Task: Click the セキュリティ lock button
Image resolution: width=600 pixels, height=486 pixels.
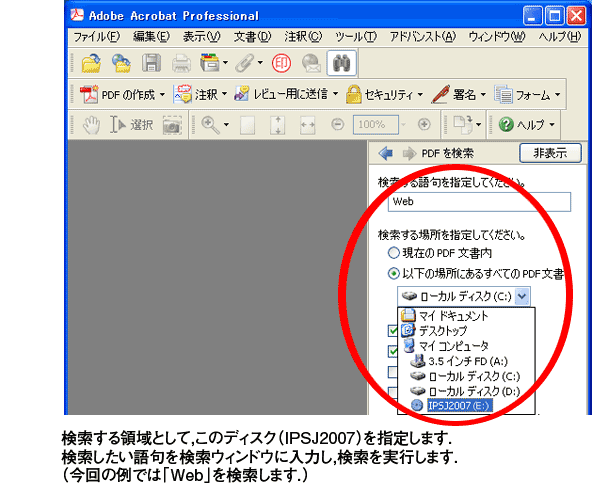Action: [384, 95]
